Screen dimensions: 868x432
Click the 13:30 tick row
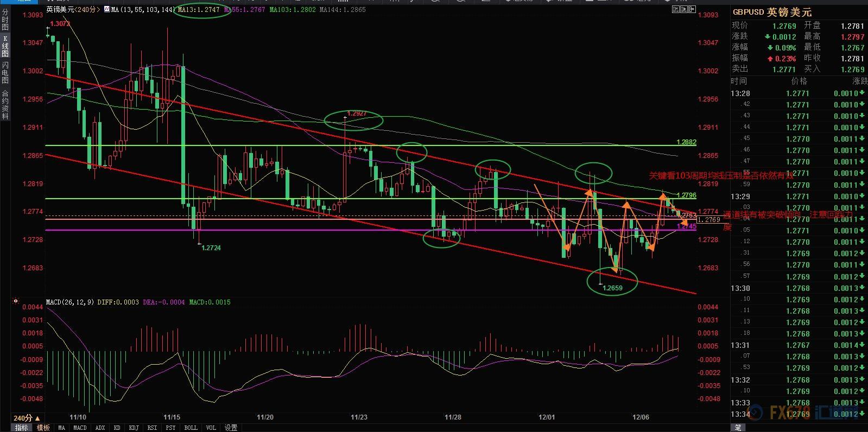click(798, 288)
